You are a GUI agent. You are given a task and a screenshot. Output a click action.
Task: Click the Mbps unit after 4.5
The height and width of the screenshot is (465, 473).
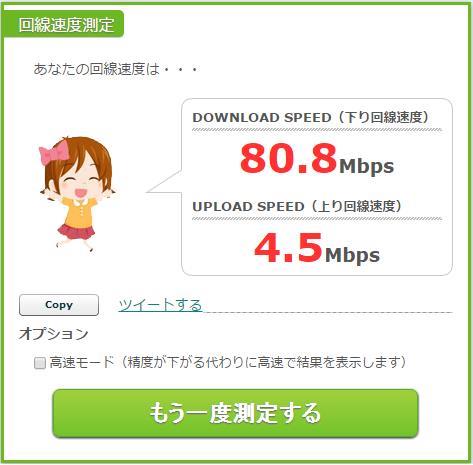tap(353, 256)
